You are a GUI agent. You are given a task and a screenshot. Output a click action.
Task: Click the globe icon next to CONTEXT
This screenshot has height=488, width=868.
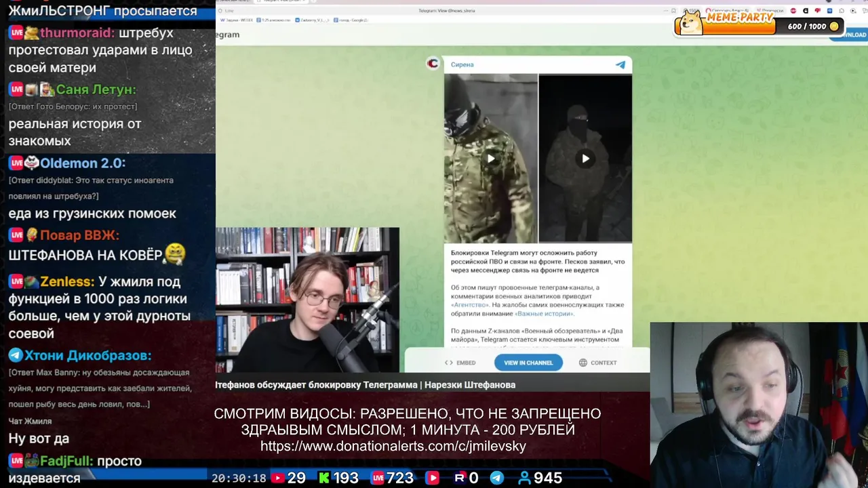point(583,363)
